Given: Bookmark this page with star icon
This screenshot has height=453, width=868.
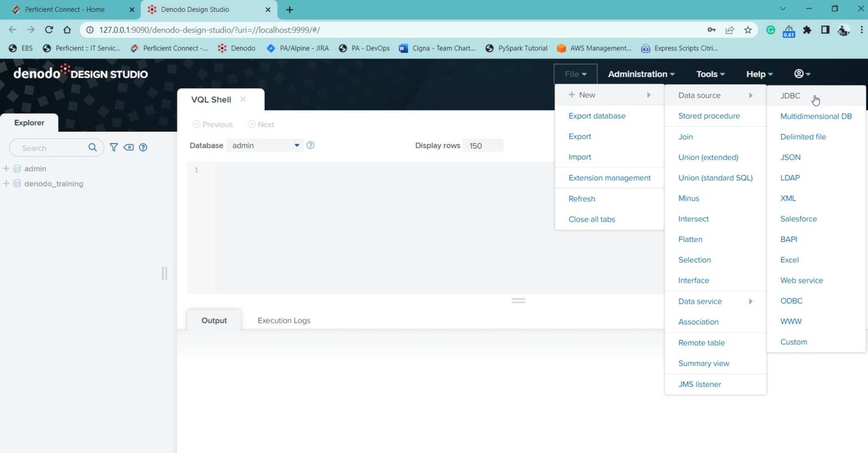Looking at the screenshot, I should tap(748, 30).
